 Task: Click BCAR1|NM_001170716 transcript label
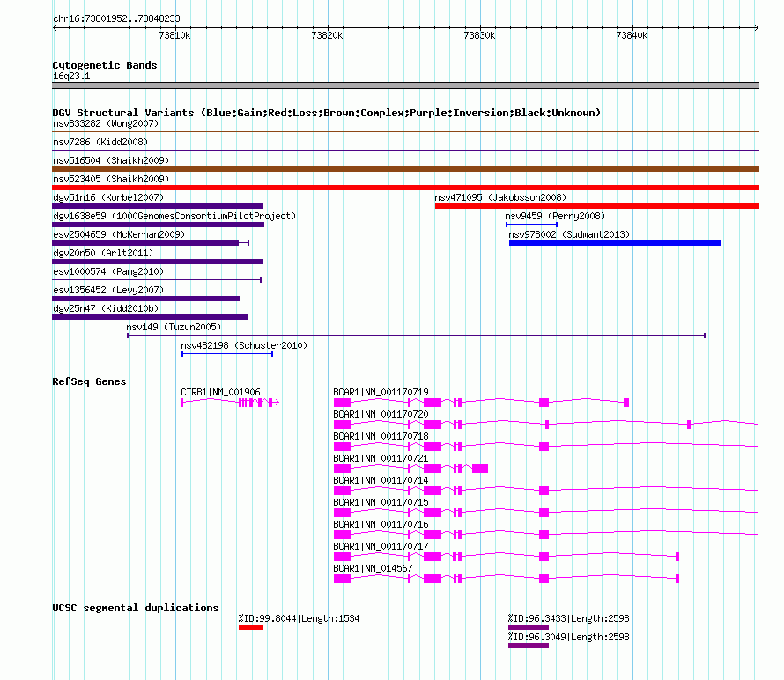click(381, 524)
